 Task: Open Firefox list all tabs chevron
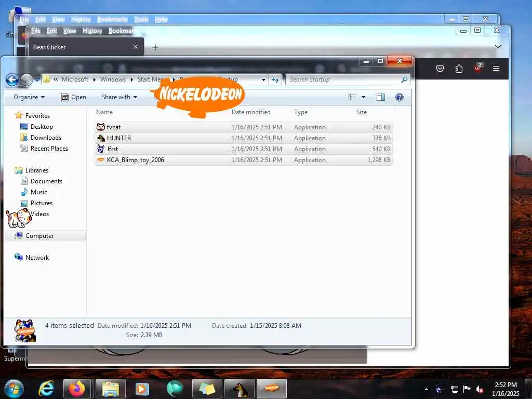click(498, 46)
